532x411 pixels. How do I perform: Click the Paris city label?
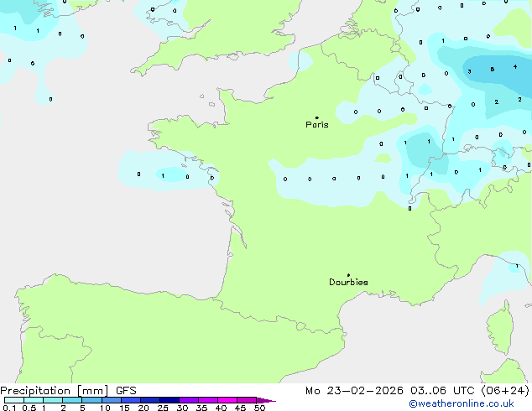point(317,125)
